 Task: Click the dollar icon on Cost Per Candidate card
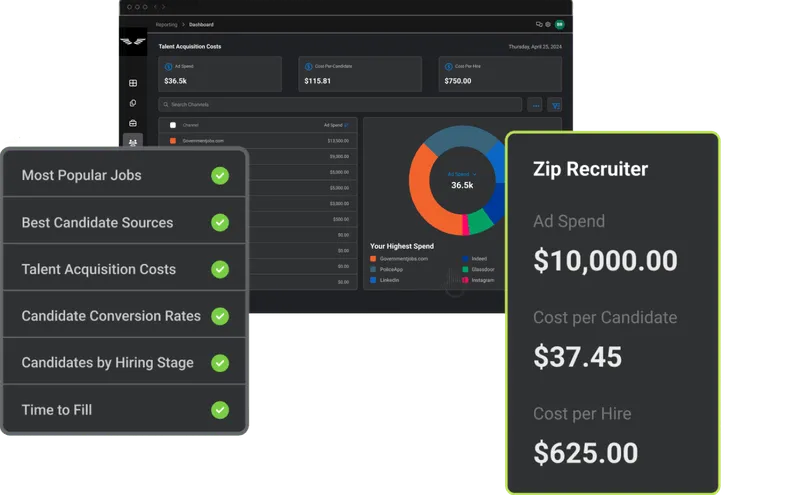[308, 66]
